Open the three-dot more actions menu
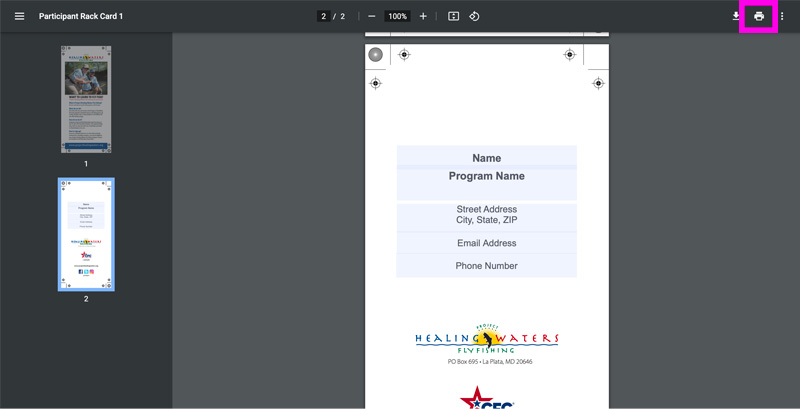Viewport: 800px width, 409px height. [x=782, y=16]
